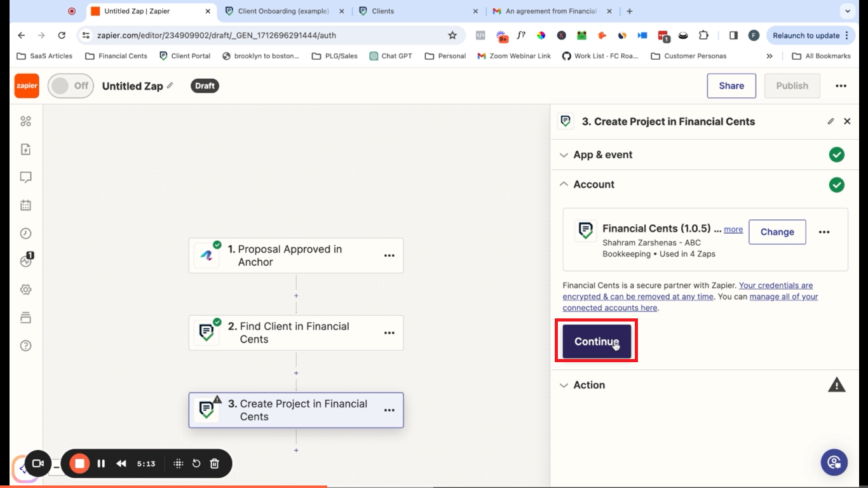Click the rename pencil icon in step panel header
The image size is (868, 488).
click(x=831, y=121)
